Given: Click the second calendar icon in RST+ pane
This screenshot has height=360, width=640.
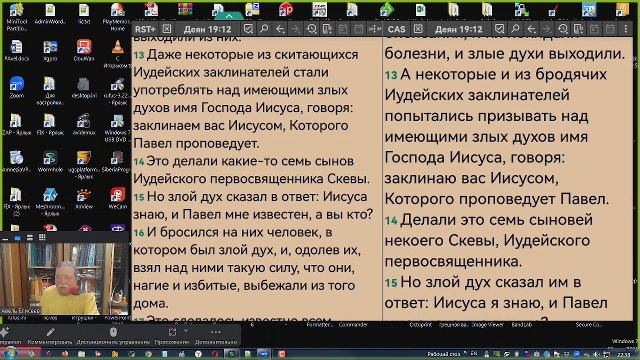Looking at the screenshot, I should 358,29.
